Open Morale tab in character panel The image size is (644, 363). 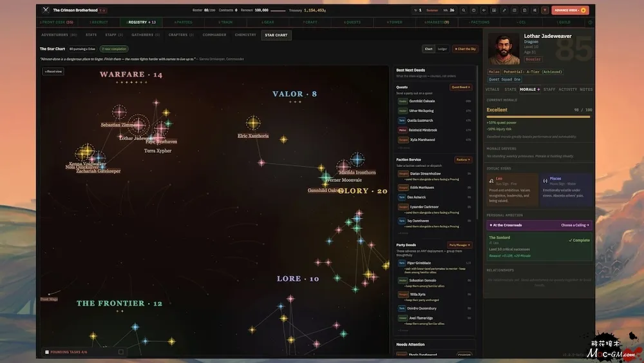pos(529,89)
